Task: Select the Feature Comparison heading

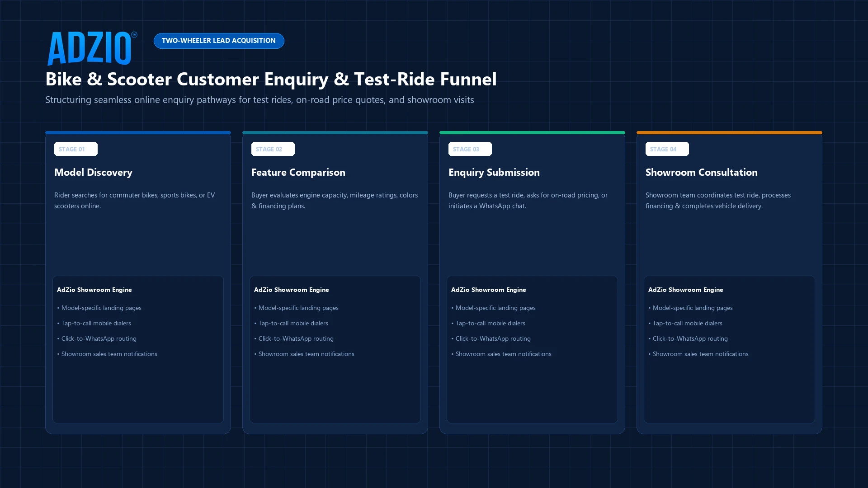Action: pos(298,173)
